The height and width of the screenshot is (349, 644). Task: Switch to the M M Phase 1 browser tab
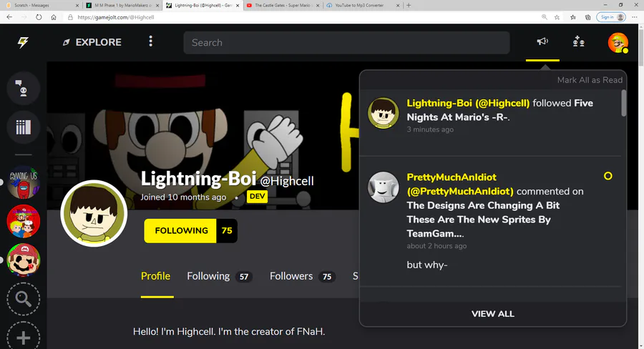122,5
